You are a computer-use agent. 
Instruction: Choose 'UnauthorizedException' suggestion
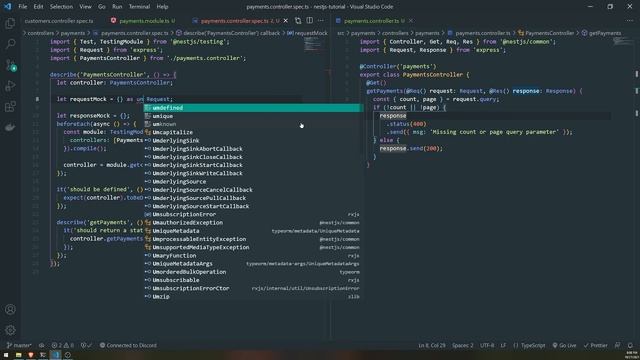[x=252, y=222]
